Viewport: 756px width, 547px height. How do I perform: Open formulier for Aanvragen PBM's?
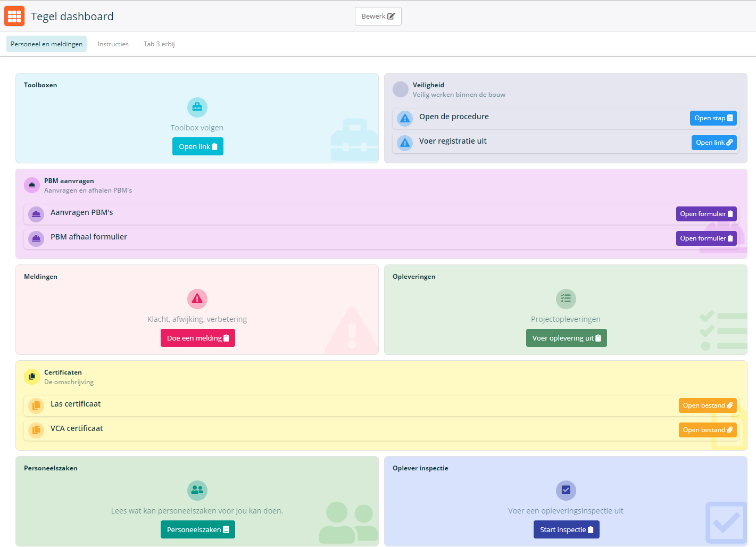coord(706,214)
